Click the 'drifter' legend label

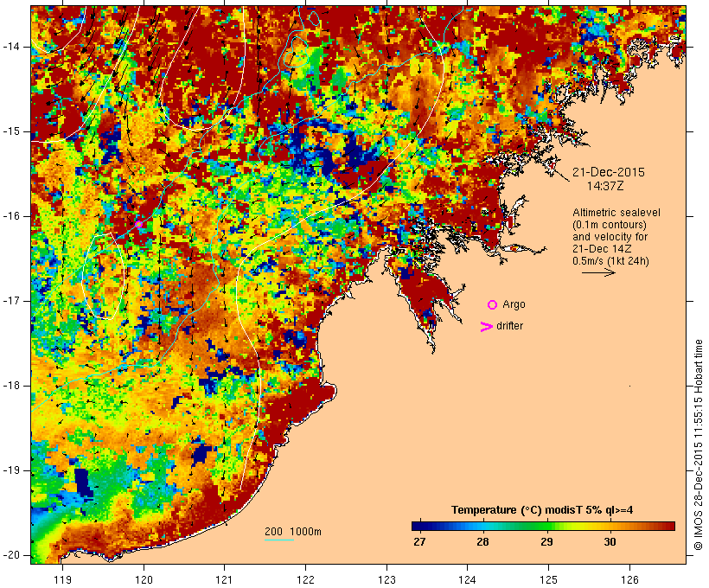pyautogui.click(x=509, y=326)
